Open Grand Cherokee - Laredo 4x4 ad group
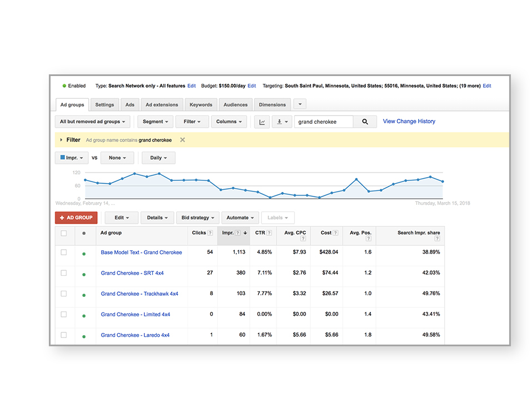532x419 pixels. pyautogui.click(x=135, y=335)
